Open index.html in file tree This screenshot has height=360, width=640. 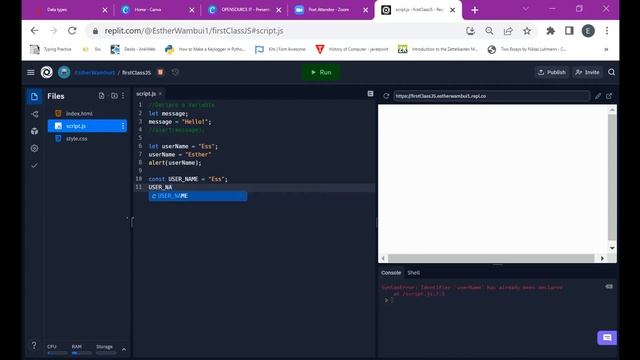(79, 113)
